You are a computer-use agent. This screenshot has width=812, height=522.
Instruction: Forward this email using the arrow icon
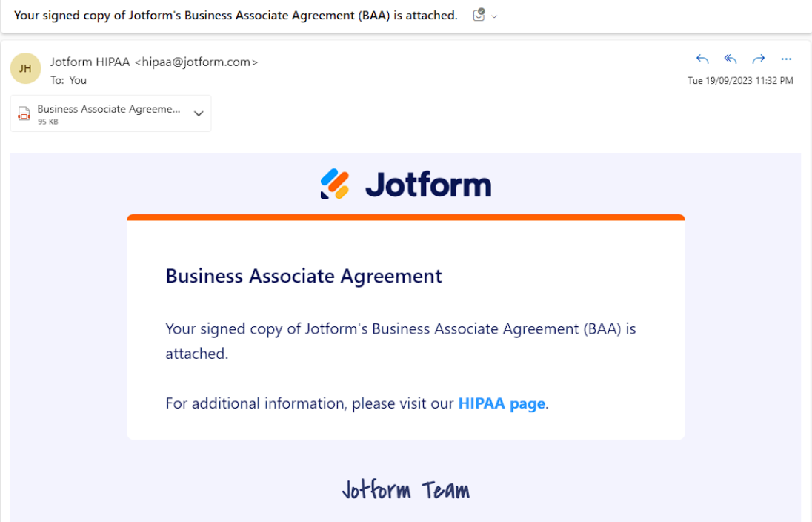[759, 59]
